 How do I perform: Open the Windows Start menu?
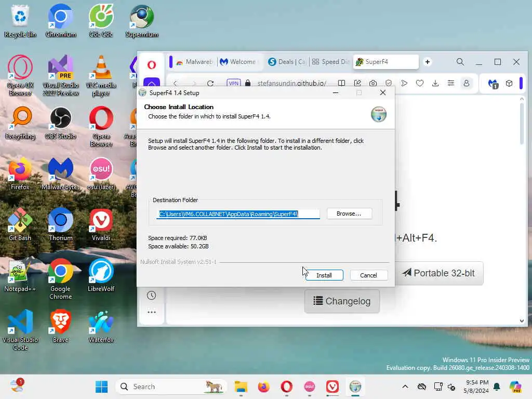(101, 387)
